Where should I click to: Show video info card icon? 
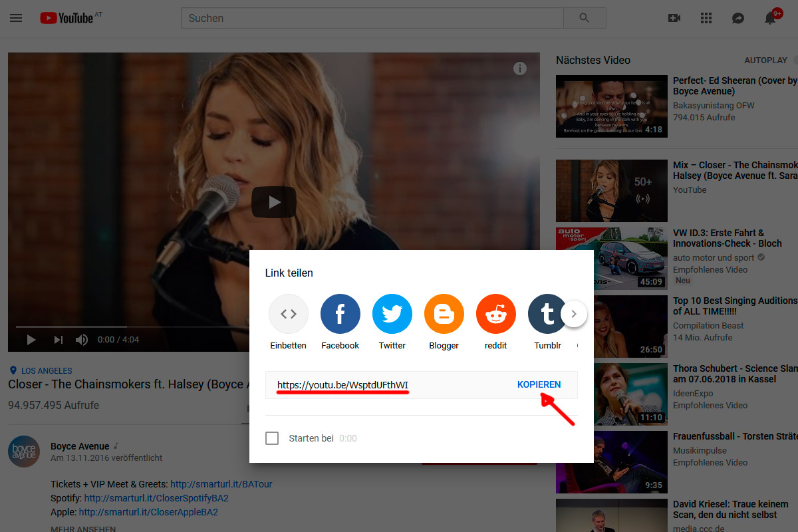(520, 68)
